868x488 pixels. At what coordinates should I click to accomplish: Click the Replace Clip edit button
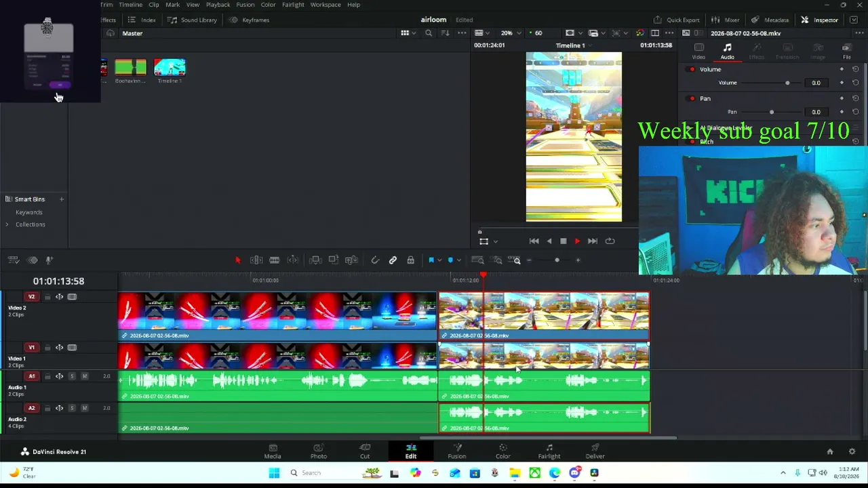click(351, 260)
